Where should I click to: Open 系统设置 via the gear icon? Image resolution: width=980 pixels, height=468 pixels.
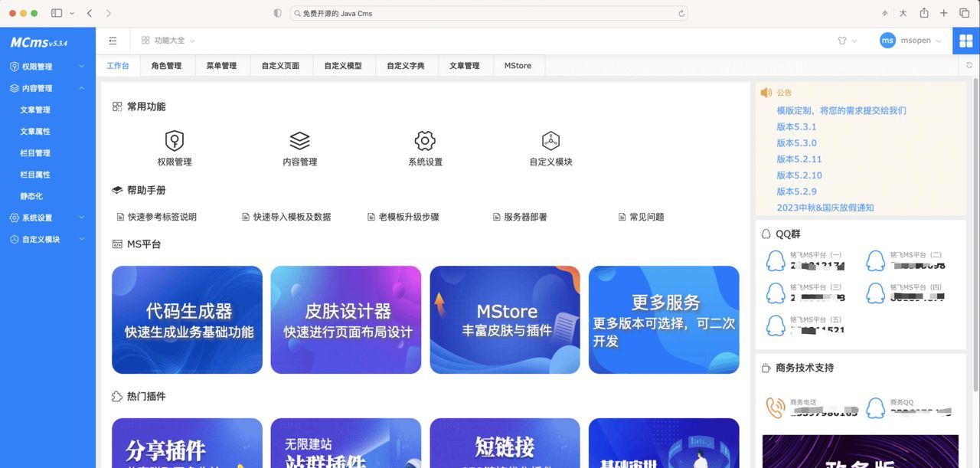(425, 142)
